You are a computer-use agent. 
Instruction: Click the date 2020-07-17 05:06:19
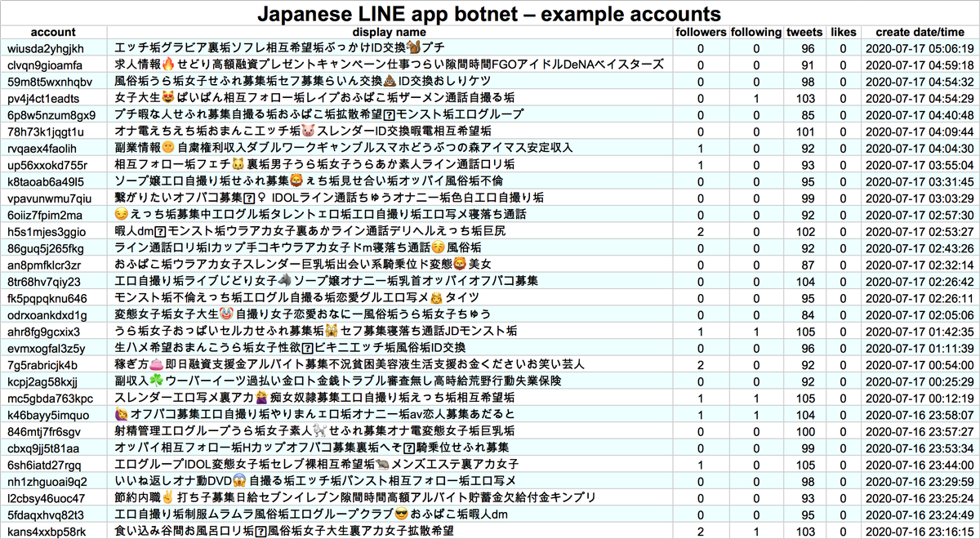[x=920, y=48]
